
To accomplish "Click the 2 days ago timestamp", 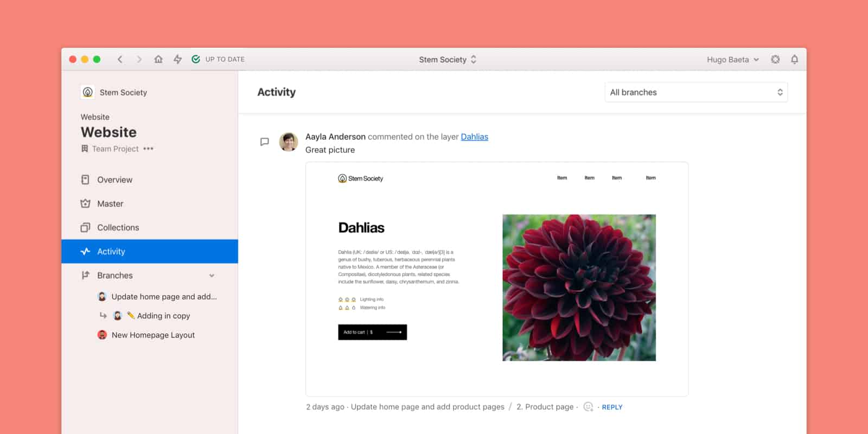I will coord(325,407).
